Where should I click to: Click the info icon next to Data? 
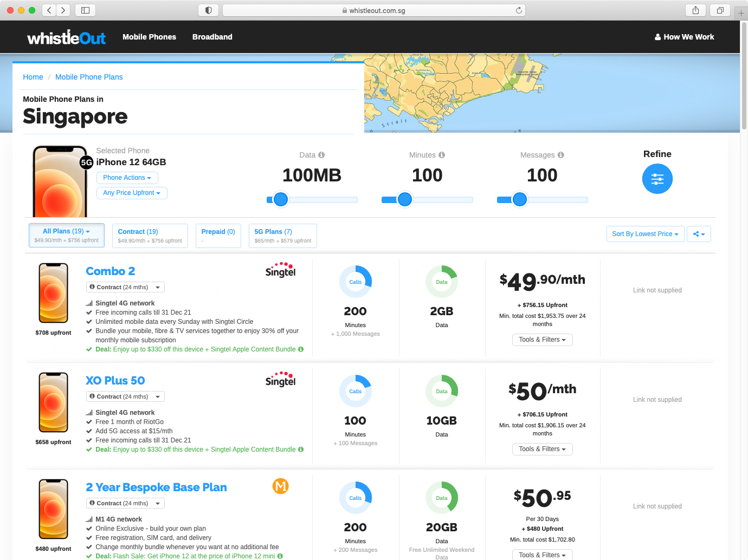(321, 155)
